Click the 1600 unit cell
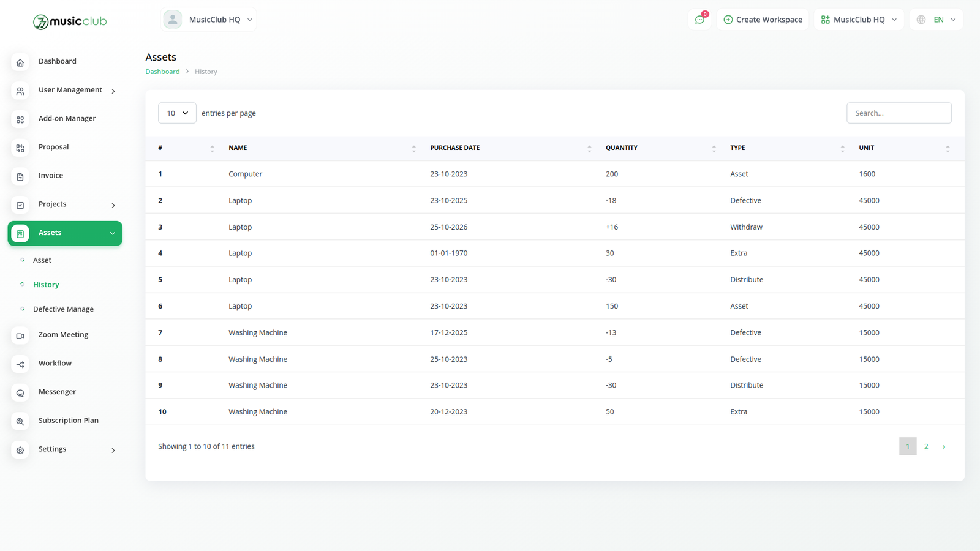Viewport: 980px width, 551px height. [867, 174]
